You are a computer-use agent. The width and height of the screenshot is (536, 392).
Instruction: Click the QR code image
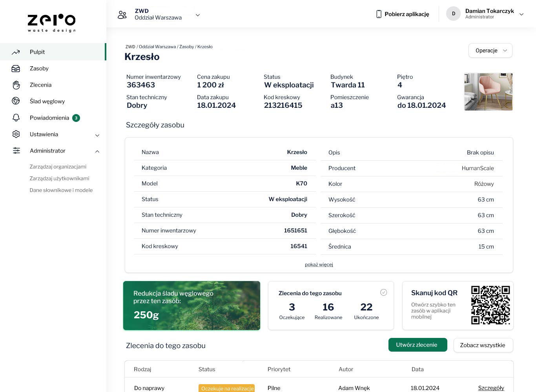click(490, 305)
